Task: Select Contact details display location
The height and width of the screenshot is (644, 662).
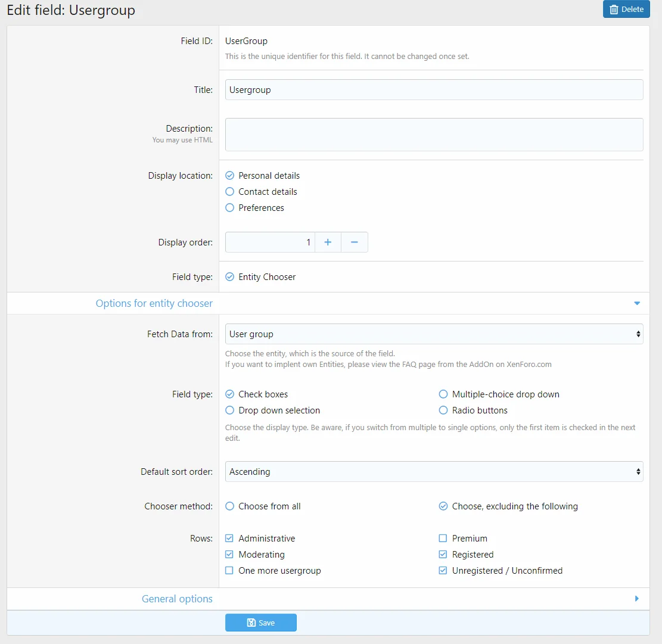Action: (230, 192)
